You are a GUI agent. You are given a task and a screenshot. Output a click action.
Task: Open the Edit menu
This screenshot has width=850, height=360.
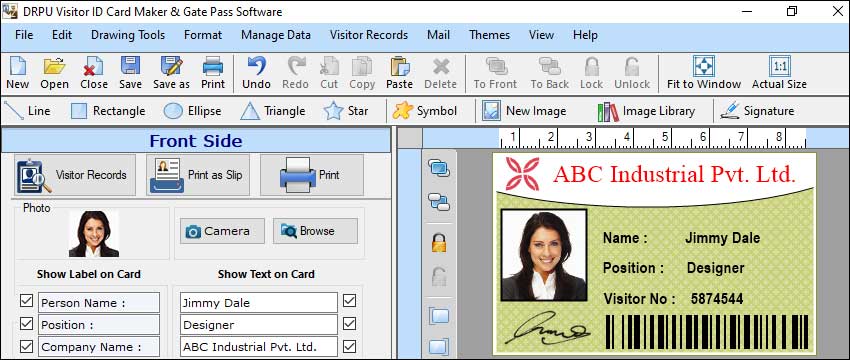(62, 35)
